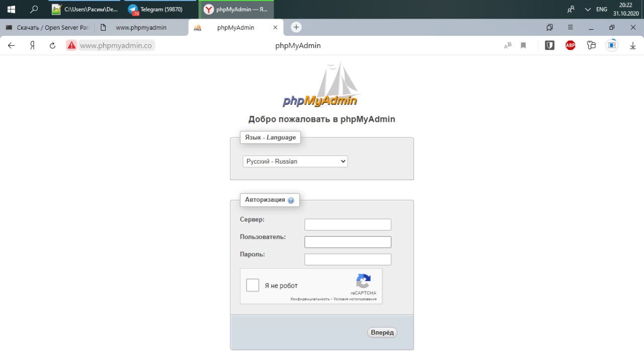
Task: Switch to the Open Server Panel tab
Action: click(x=47, y=28)
